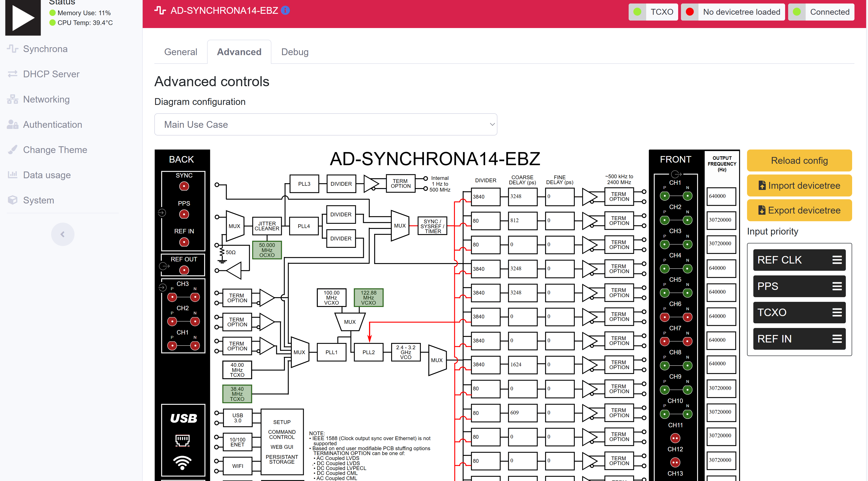Viewport: 868px width, 481px height.
Task: Click the Data usage chart icon
Action: pos(13,175)
